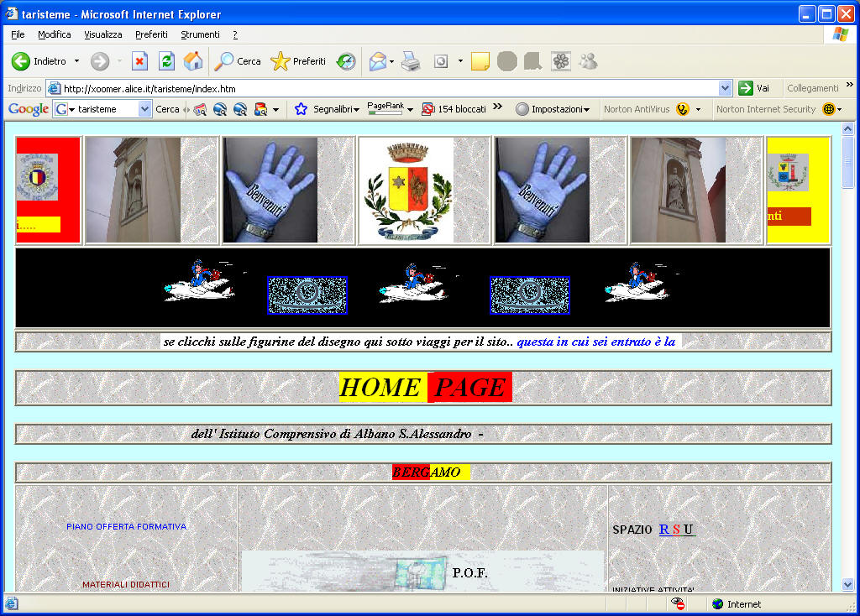Viewport: 860px width, 616px height.
Task: Open the Messenger people icon
Action: click(x=588, y=61)
